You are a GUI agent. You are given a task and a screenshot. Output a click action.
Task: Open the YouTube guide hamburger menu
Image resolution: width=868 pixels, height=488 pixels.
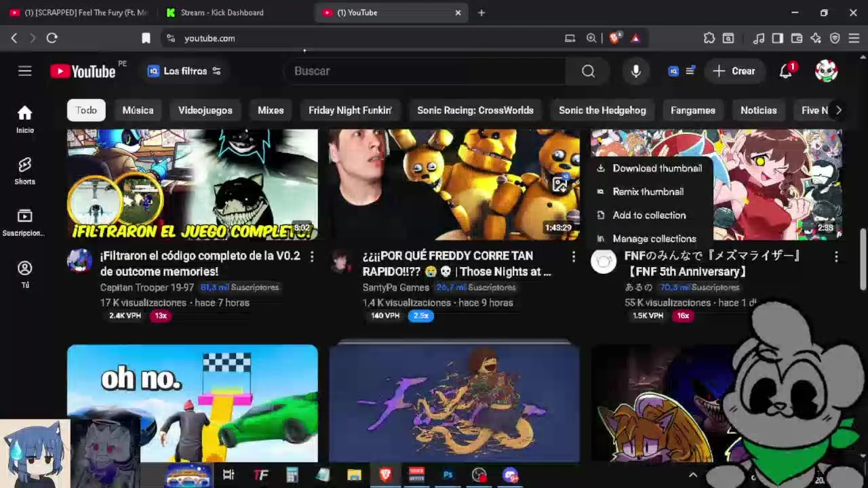click(x=25, y=70)
